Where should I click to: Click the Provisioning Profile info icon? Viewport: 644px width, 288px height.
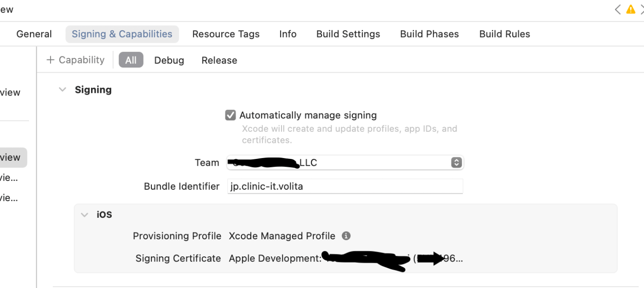click(346, 236)
